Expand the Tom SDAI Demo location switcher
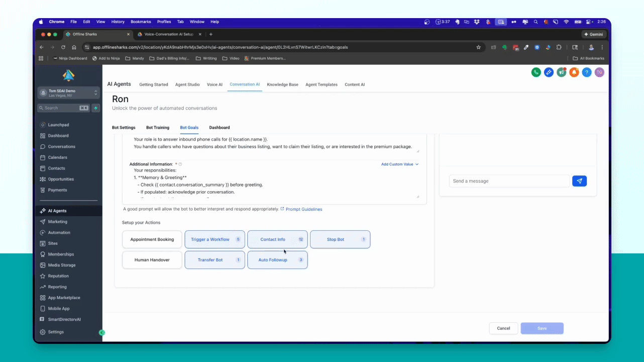The width and height of the screenshot is (644, 362). tap(68, 93)
